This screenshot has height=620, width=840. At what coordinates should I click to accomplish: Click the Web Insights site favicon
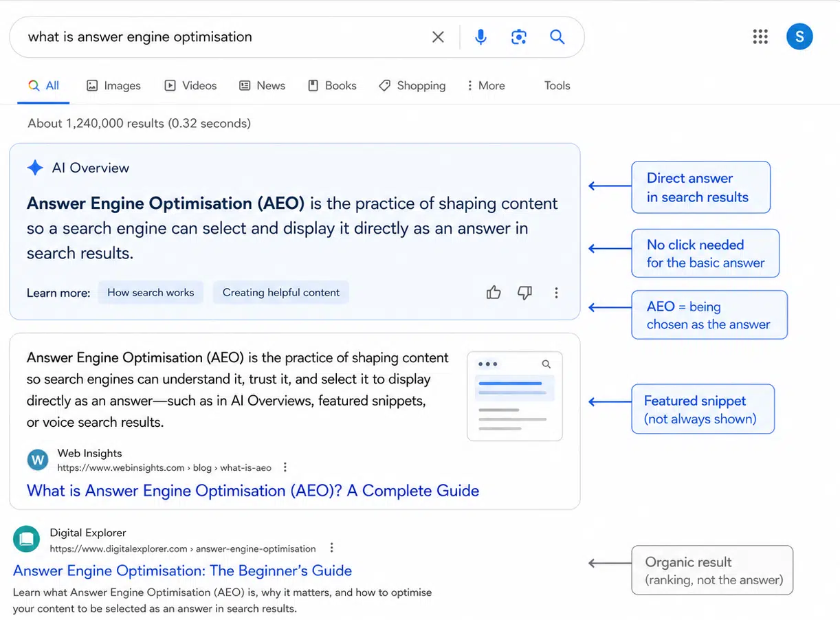click(38, 460)
